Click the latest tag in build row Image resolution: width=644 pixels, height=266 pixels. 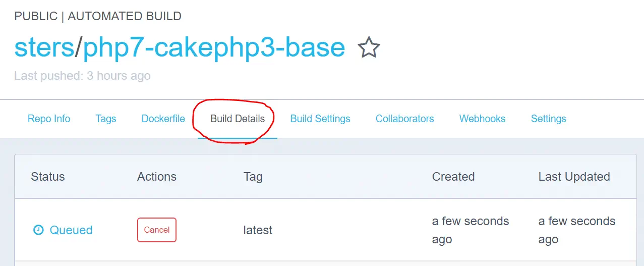[x=258, y=230]
